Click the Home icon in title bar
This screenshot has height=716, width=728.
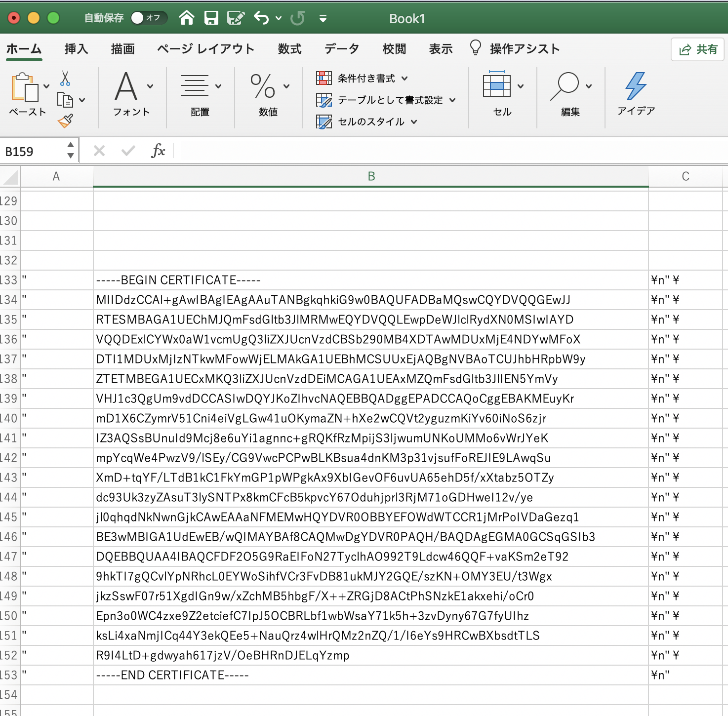point(187,18)
